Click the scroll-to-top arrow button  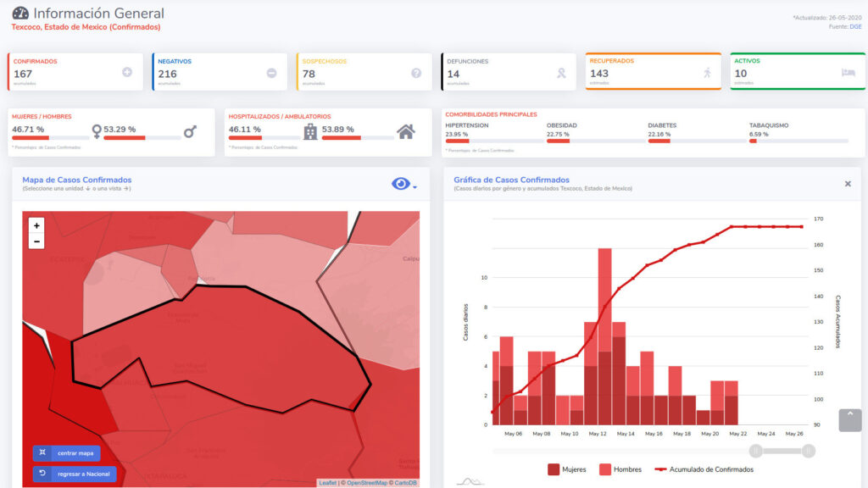click(x=849, y=419)
